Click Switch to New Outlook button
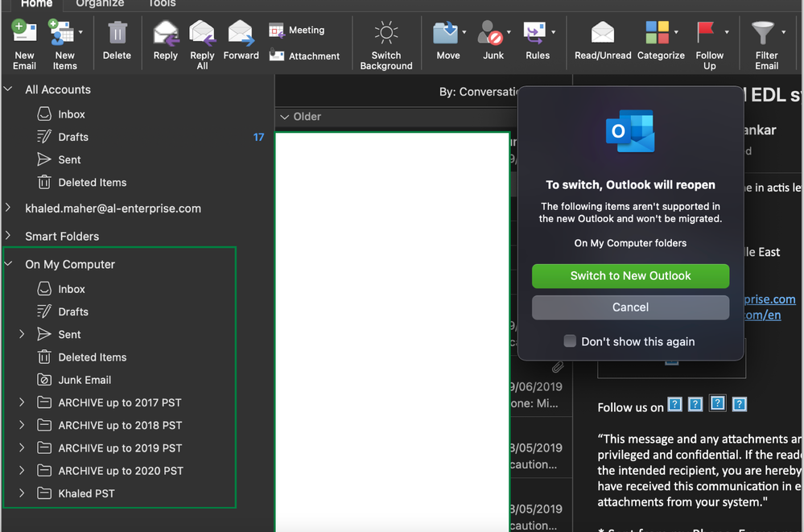 coord(630,276)
